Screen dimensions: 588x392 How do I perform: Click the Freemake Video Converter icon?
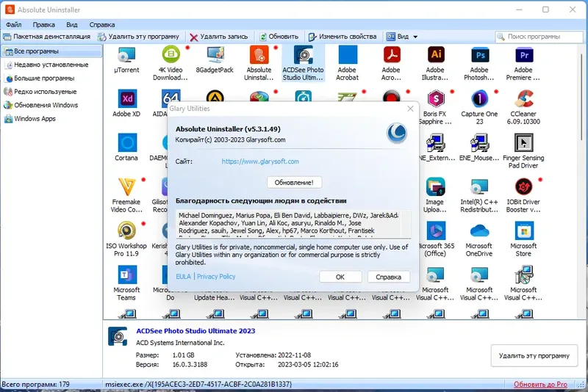(126, 187)
